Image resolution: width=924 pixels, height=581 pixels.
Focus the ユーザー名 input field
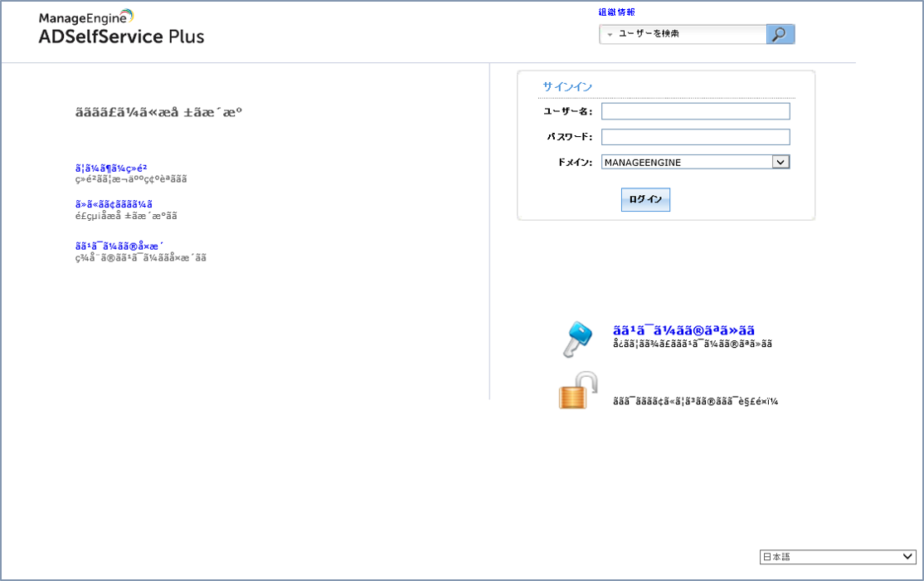click(695, 111)
